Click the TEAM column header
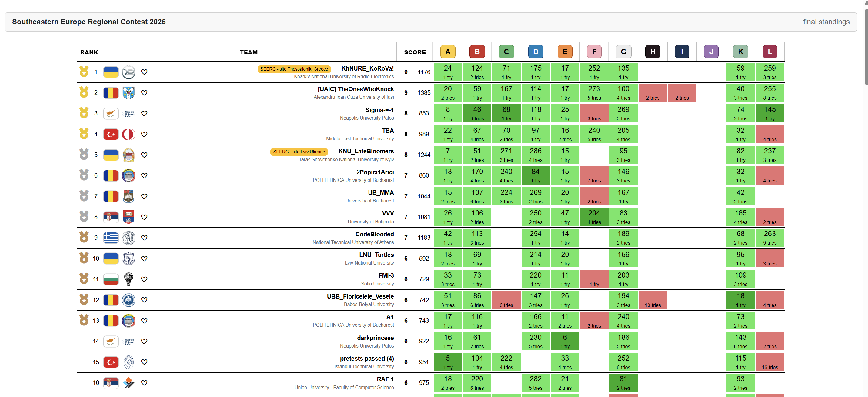 coord(249,52)
